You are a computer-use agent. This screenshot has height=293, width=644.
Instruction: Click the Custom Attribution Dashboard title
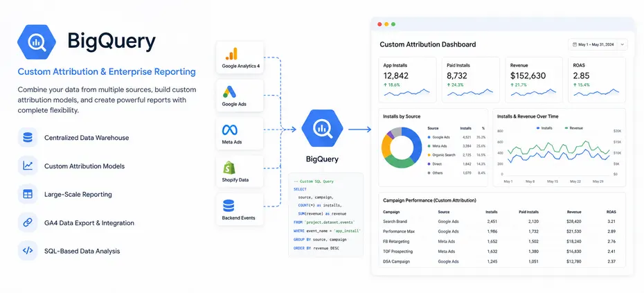coord(427,44)
